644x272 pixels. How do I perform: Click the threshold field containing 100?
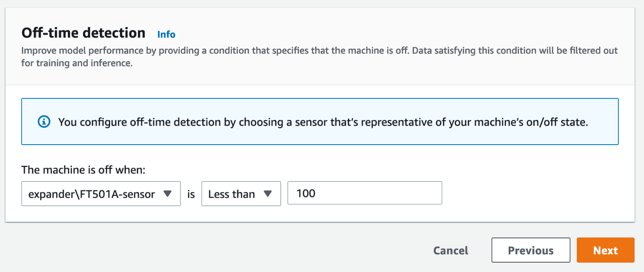pos(365,193)
